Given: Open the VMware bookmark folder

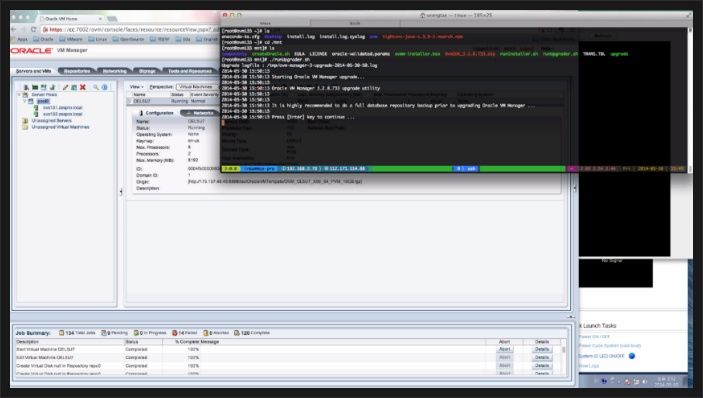Looking at the screenshot, I should (x=70, y=39).
